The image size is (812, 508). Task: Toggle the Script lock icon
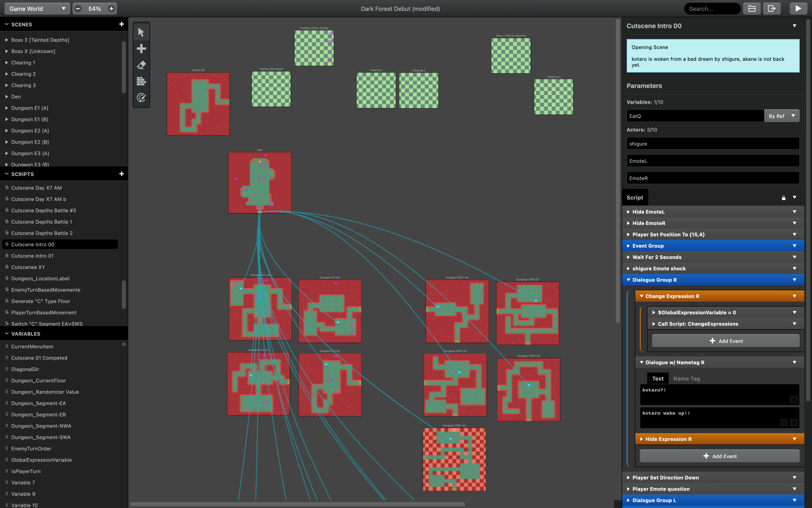(784, 198)
